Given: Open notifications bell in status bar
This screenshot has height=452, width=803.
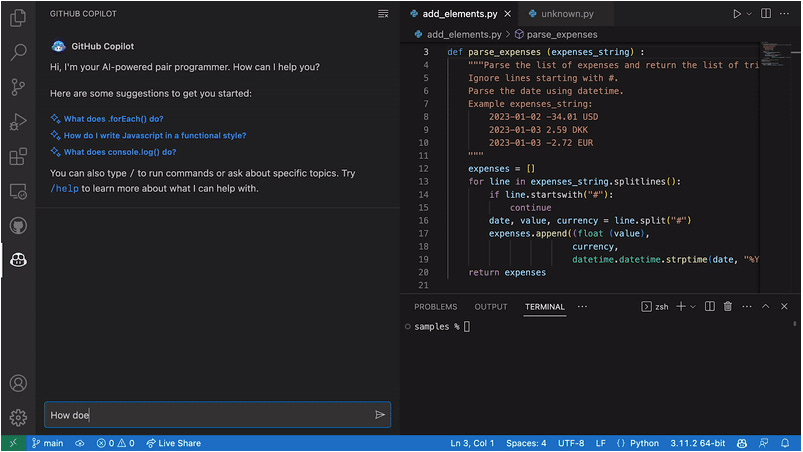Looking at the screenshot, I should [785, 443].
